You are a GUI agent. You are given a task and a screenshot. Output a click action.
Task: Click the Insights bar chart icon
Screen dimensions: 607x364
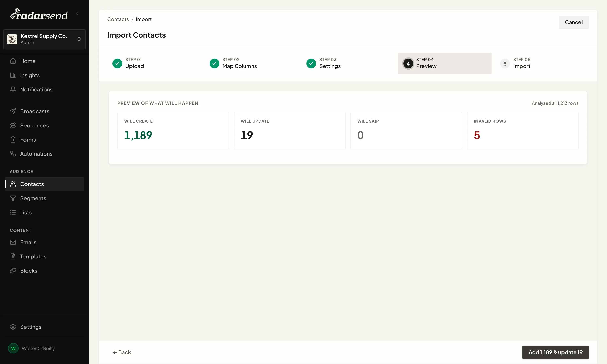click(x=13, y=75)
